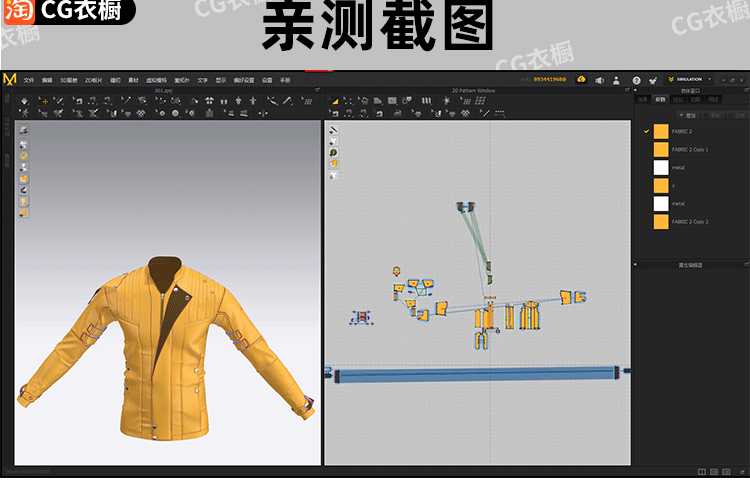
Task: Switch to the 织物 fabric tab
Action: tap(660, 99)
